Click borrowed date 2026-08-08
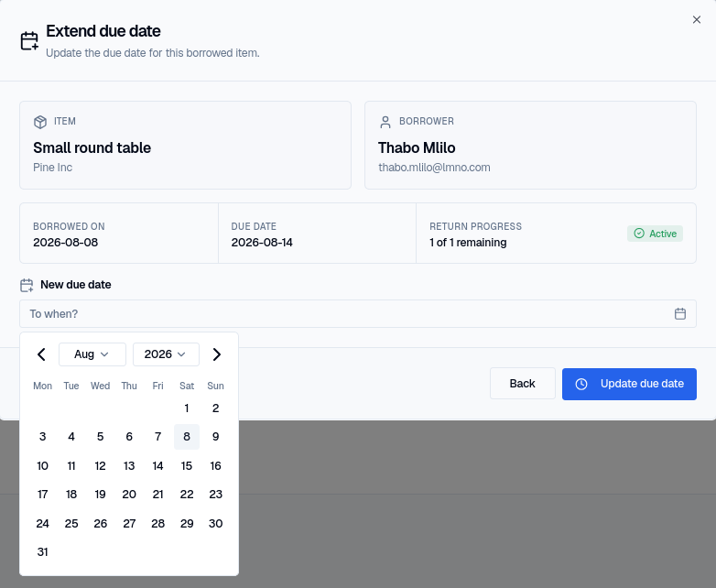Screen dimensions: 716x588 coord(65,242)
